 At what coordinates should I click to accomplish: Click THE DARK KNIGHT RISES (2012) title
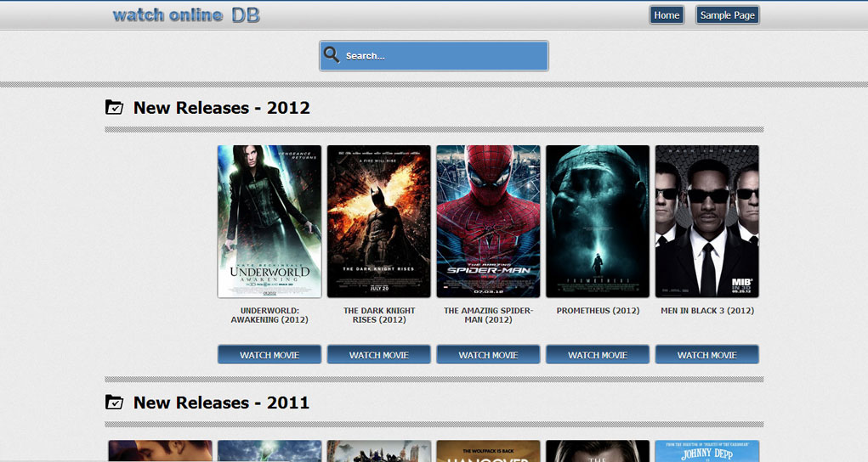click(x=379, y=315)
